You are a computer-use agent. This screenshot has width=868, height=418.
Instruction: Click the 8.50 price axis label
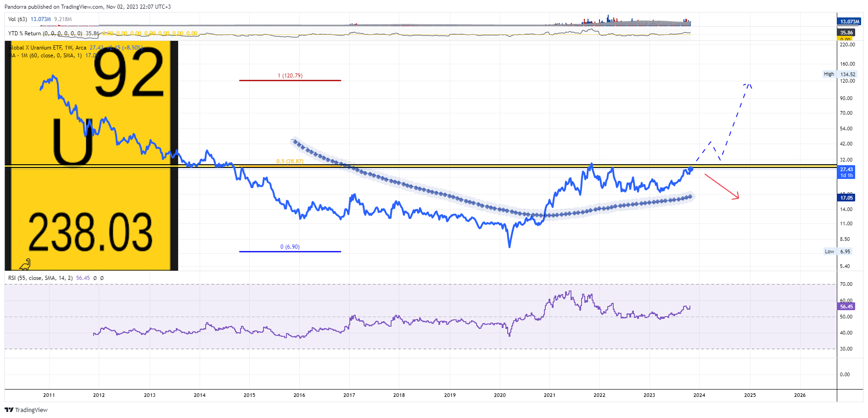point(845,240)
